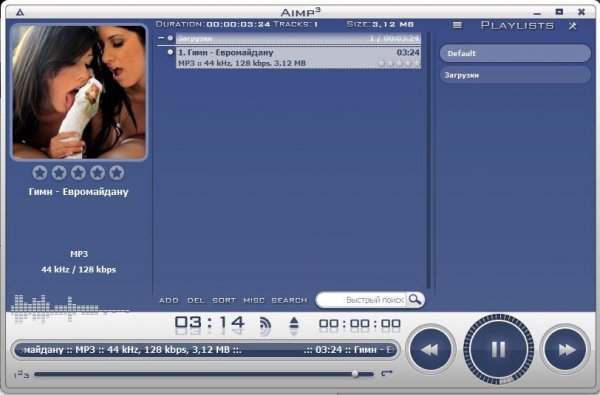Pause playback with the center button
600x395 pixels.
click(x=498, y=349)
